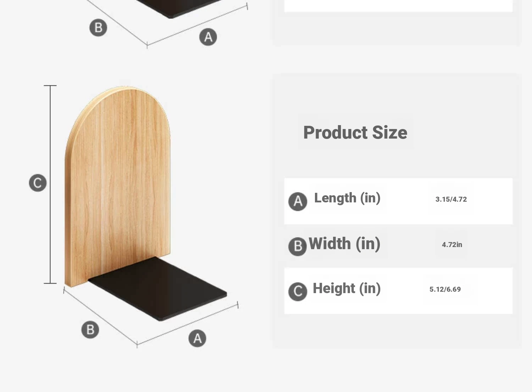Screen dimensions: 532x392
Task: Click the Product Size heading
Action: (x=355, y=133)
